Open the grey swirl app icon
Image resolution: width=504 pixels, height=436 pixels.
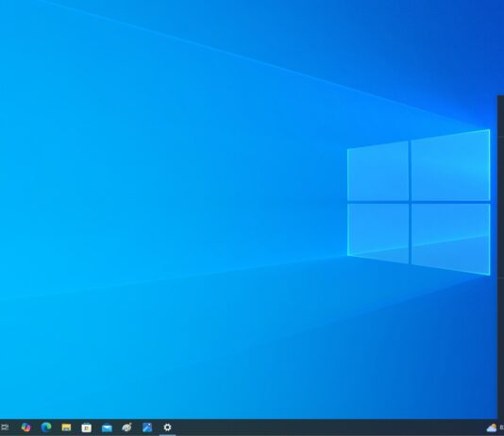[x=127, y=428]
